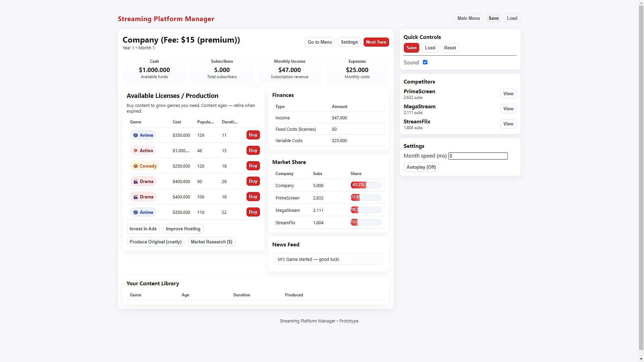Click the Anime genre badge in first row
The width and height of the screenshot is (644, 362).
pyautogui.click(x=143, y=135)
